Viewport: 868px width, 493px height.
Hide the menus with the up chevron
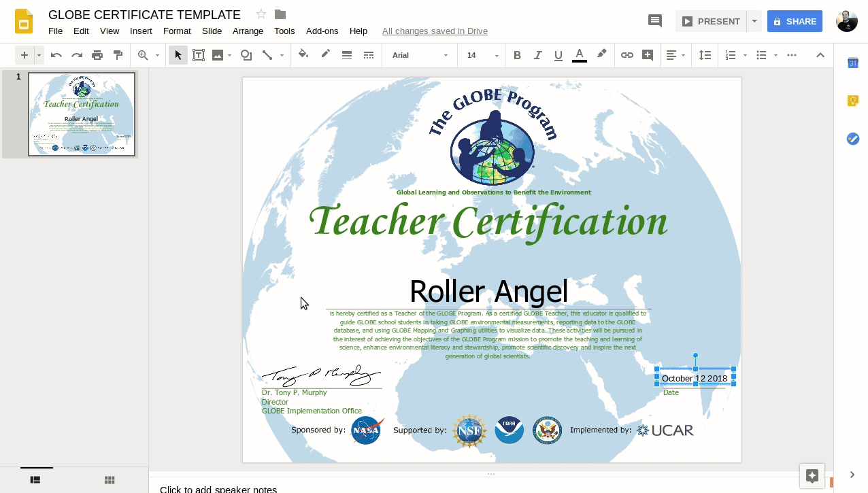820,55
